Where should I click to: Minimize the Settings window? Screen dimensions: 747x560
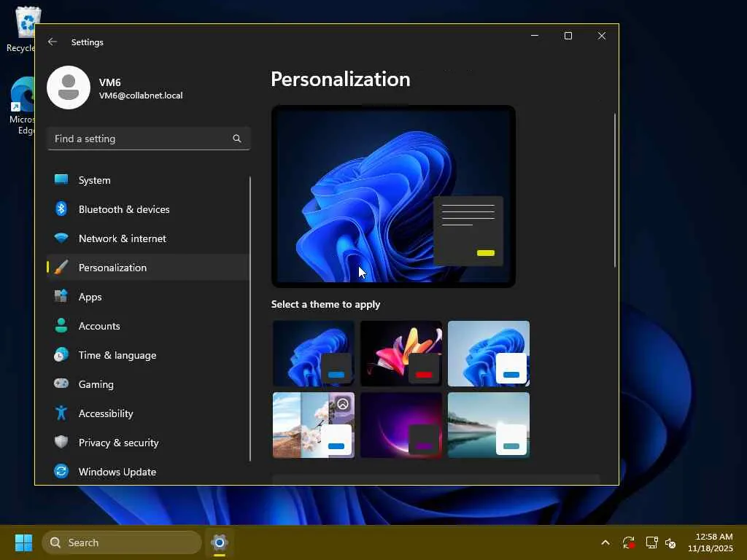(x=535, y=36)
